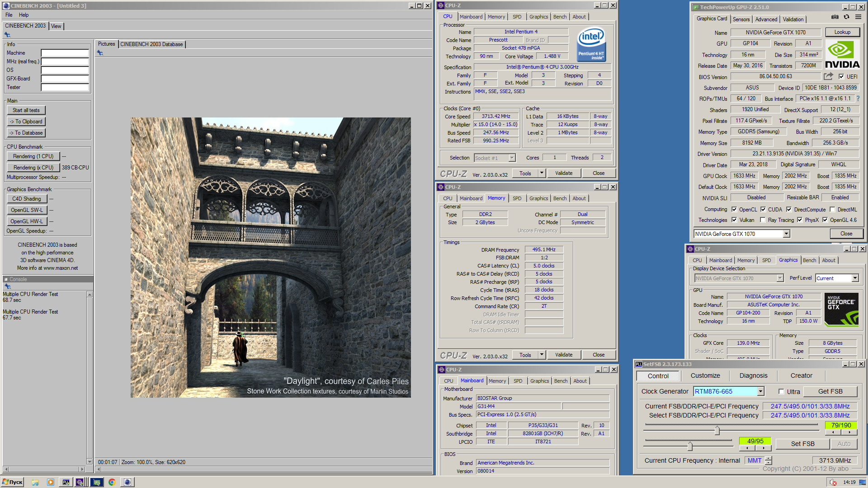Image resolution: width=868 pixels, height=488 pixels.
Task: Open Windows Explorer from the taskbar
Action: [35, 482]
